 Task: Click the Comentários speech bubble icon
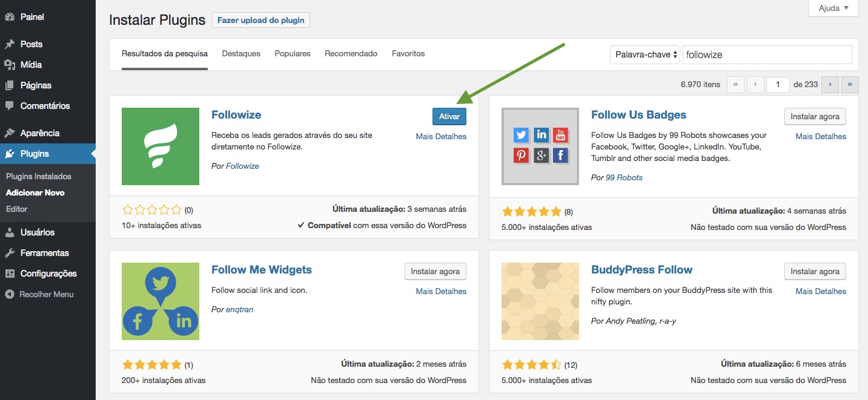coord(10,106)
